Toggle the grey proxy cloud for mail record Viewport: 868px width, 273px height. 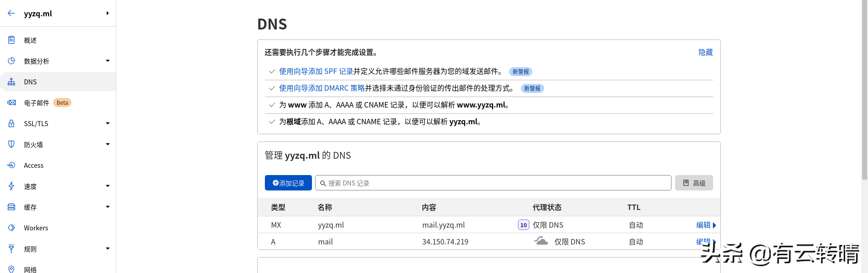tap(541, 241)
